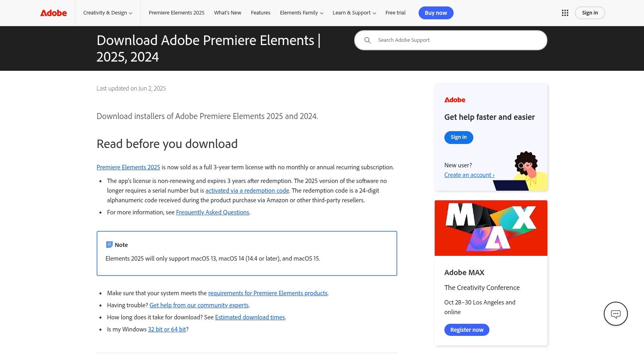
Task: Expand the Creativity & Design dropdown
Action: coord(107,12)
